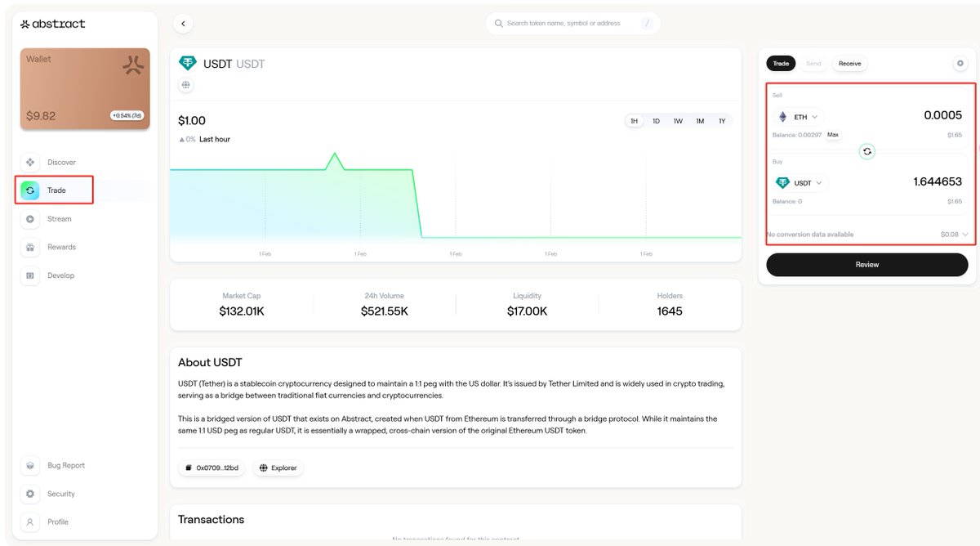
Task: Copy contract address 0x0709...12bd
Action: tap(212, 468)
